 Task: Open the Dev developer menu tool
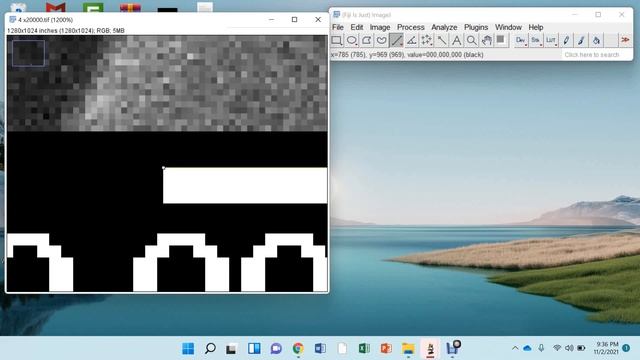pos(520,40)
